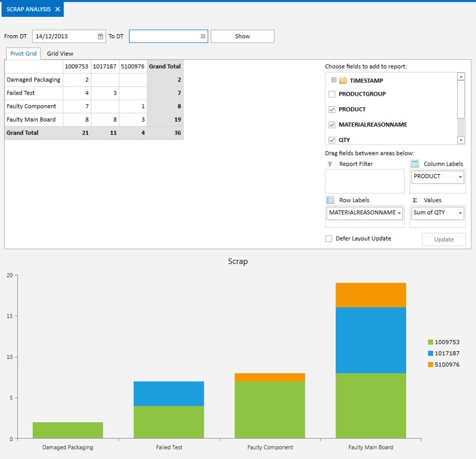Click the Update button

443,239
